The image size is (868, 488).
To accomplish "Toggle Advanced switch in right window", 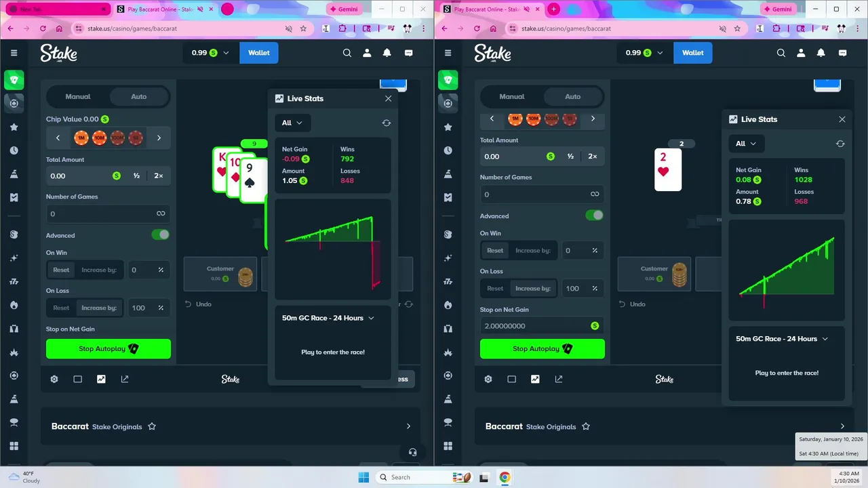I will 595,215.
